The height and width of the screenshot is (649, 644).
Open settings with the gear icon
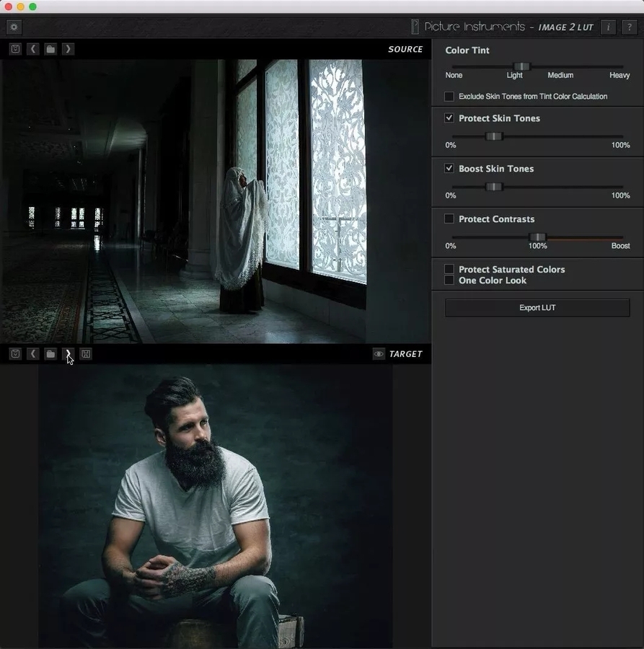pos(14,27)
